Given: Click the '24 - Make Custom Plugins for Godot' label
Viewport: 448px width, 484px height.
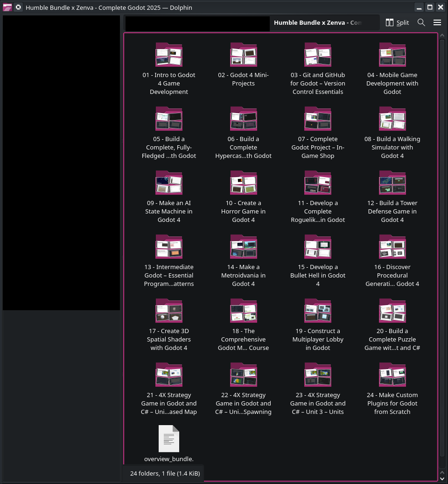Looking at the screenshot, I should [x=392, y=403].
